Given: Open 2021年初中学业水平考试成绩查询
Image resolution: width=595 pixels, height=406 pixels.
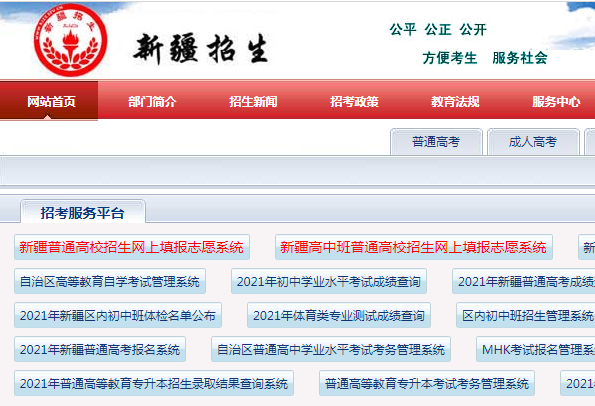Looking at the screenshot, I should tap(329, 281).
